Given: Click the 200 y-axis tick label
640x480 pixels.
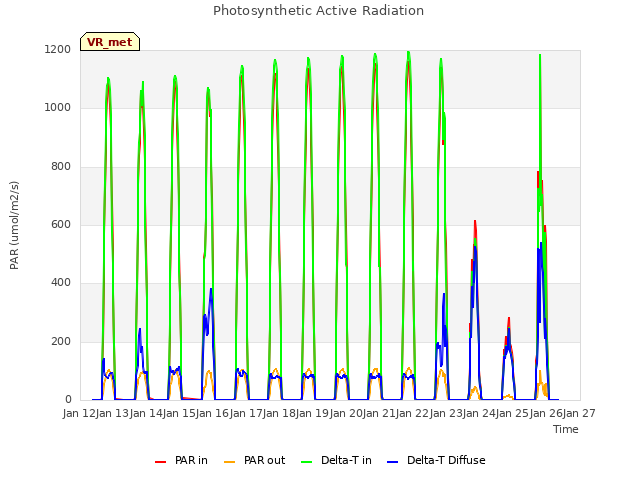Looking at the screenshot, I should 61,342.
